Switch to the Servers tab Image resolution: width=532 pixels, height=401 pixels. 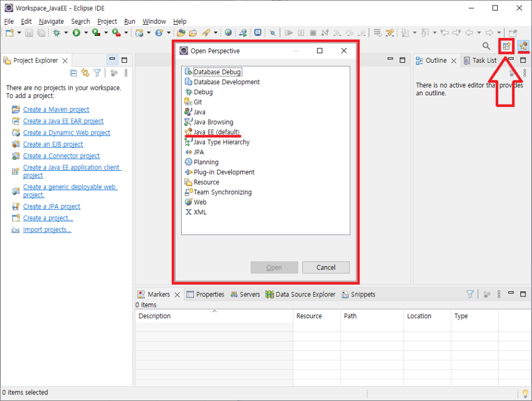tap(245, 295)
